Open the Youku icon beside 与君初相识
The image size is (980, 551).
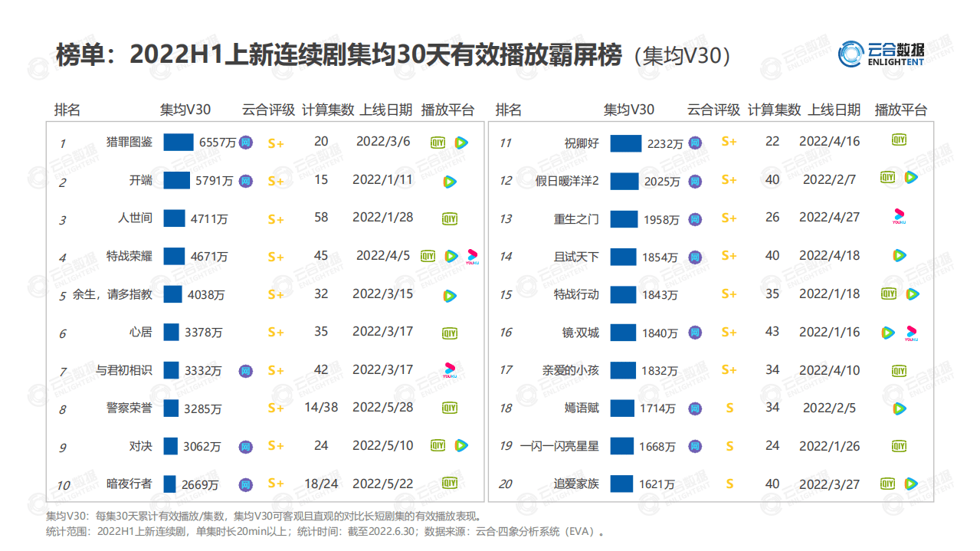(449, 369)
